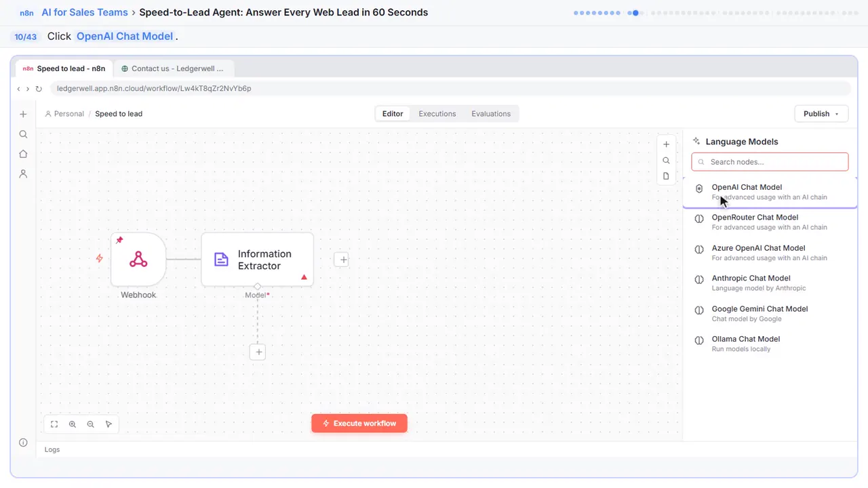Click the browser forward arrow
Viewport: 868px width, 488px height.
tap(28, 89)
